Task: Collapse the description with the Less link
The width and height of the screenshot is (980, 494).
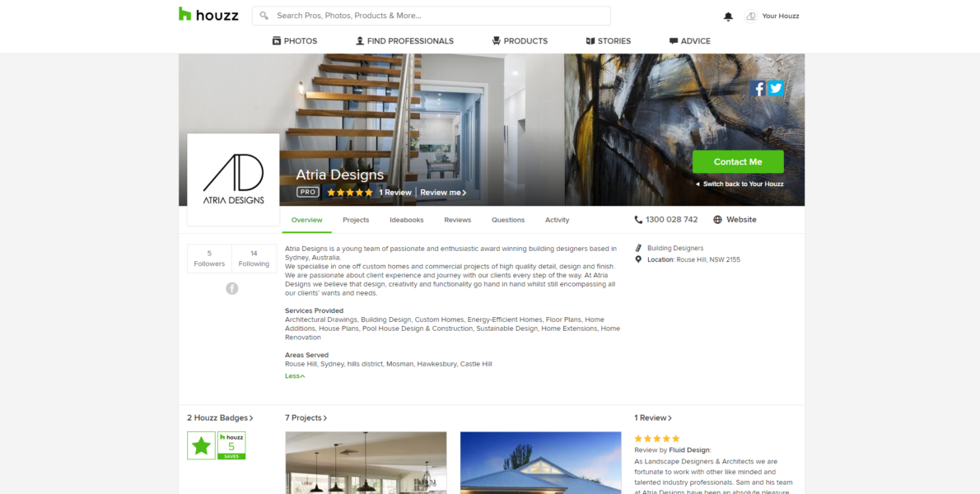Action: pyautogui.click(x=295, y=376)
